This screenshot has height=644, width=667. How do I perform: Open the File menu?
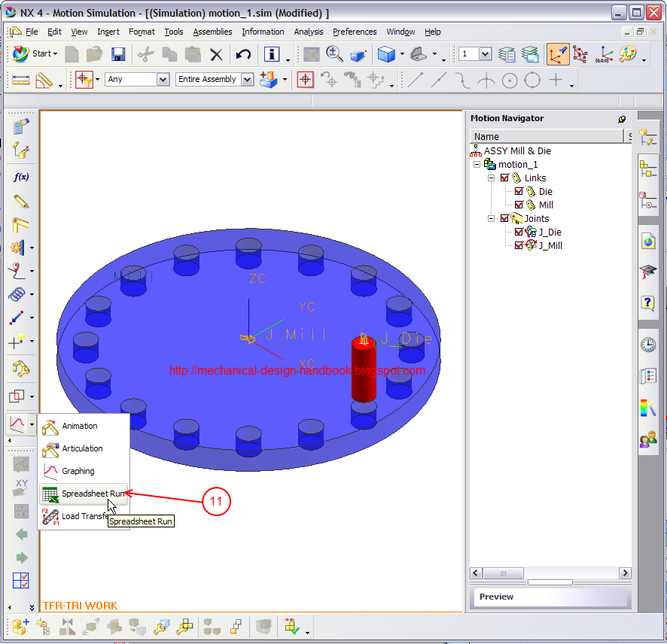point(32,32)
